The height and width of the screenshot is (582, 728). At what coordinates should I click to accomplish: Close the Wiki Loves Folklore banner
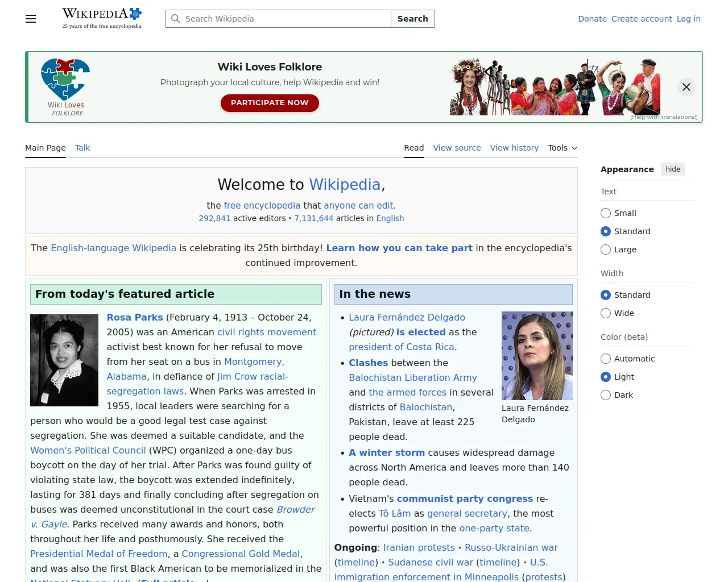(686, 87)
